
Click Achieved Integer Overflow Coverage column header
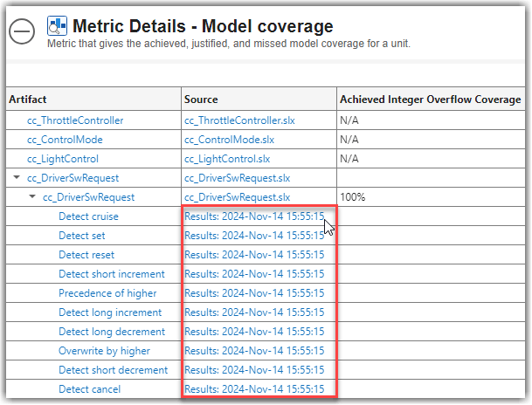pos(430,100)
